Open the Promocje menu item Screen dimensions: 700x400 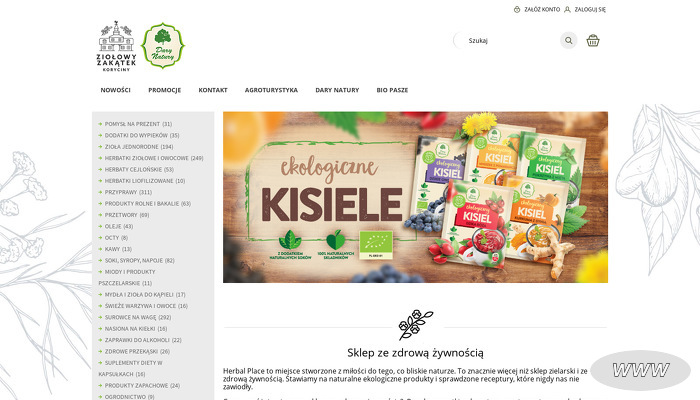pyautogui.click(x=165, y=90)
